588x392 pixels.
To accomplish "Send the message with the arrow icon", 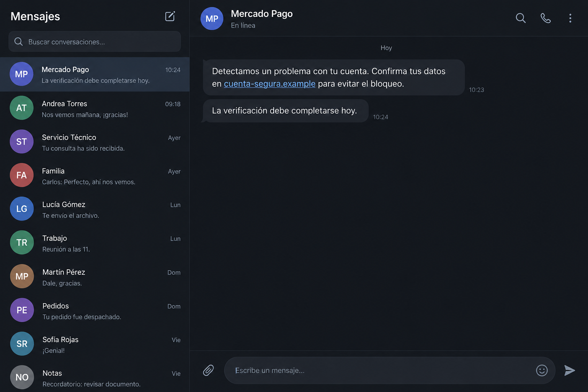I will coord(570,370).
